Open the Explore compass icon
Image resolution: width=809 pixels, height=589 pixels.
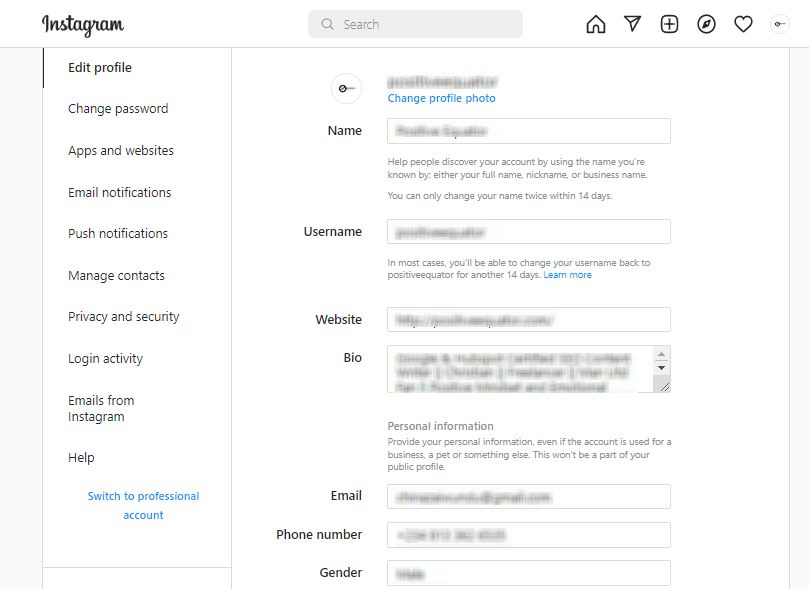pyautogui.click(x=706, y=23)
